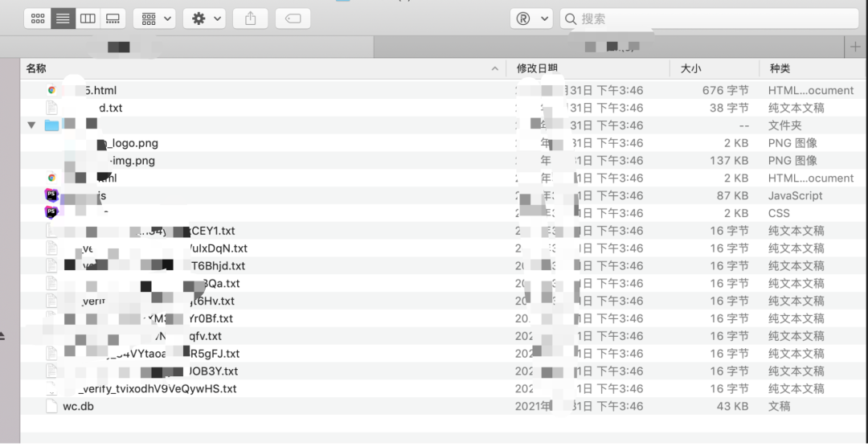Click the 87 KB size value
The image size is (868, 447).
(732, 195)
